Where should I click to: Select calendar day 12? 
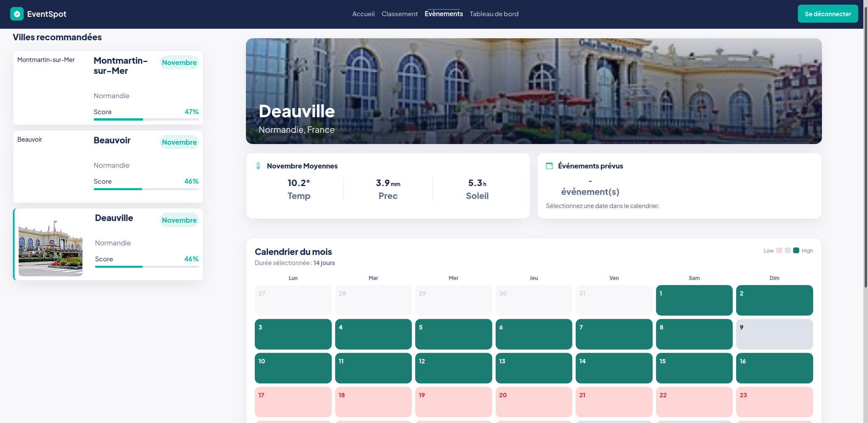point(453,368)
